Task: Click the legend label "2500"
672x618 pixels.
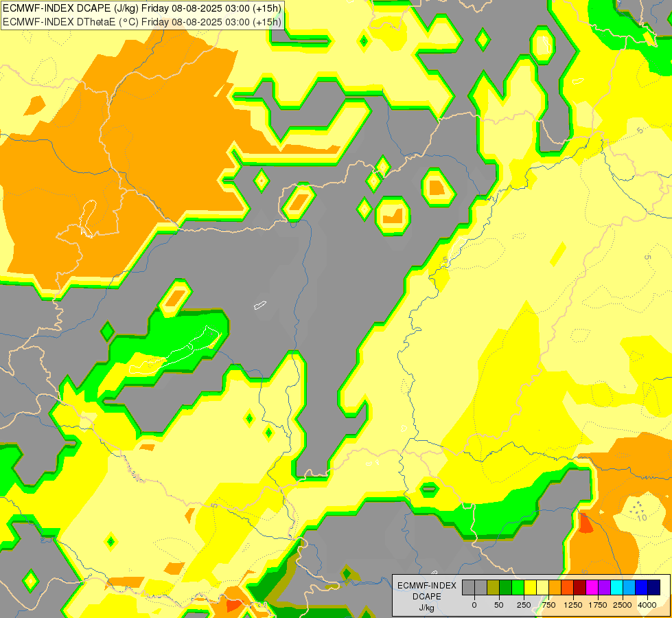Action: pos(623,605)
